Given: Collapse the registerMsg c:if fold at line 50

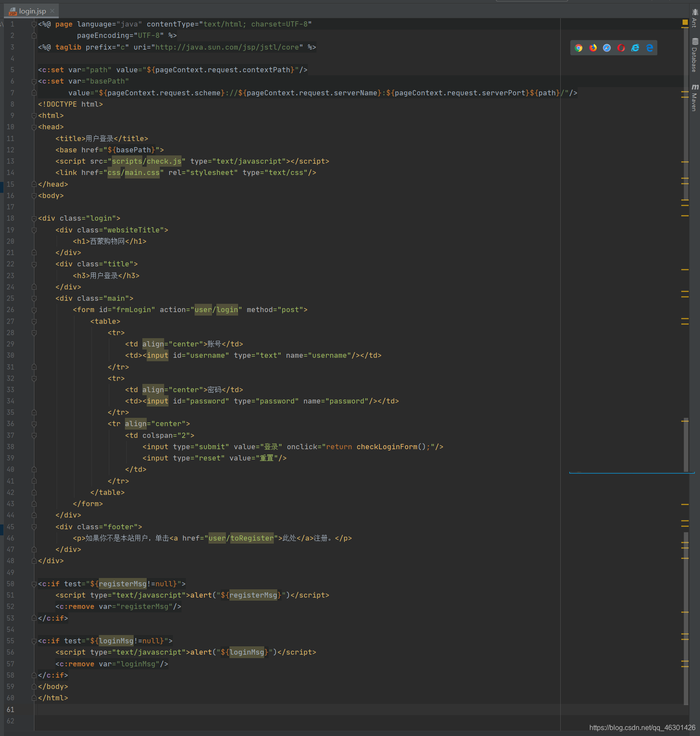Looking at the screenshot, I should pyautogui.click(x=34, y=584).
